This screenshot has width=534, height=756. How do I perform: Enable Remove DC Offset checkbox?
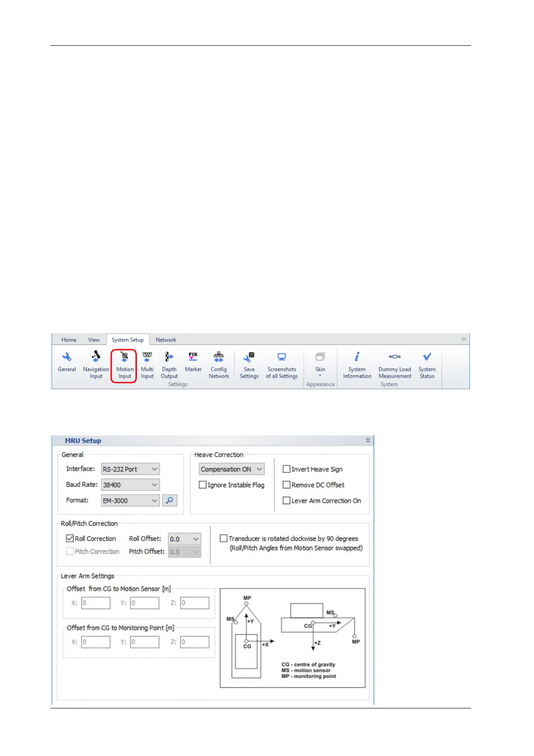(286, 485)
